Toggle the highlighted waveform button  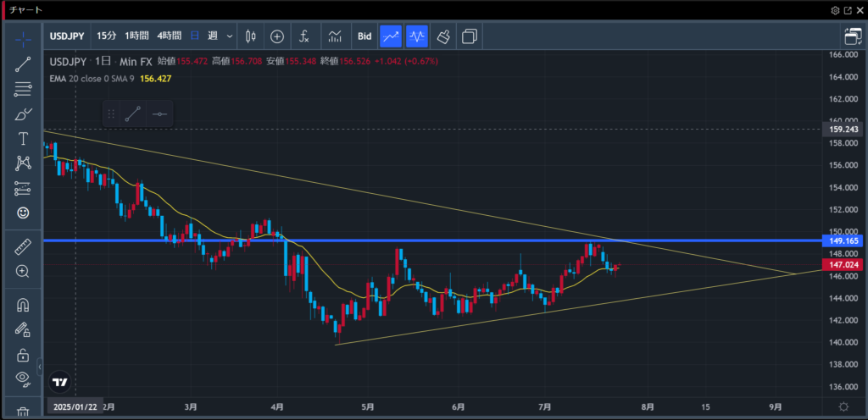[x=417, y=36]
